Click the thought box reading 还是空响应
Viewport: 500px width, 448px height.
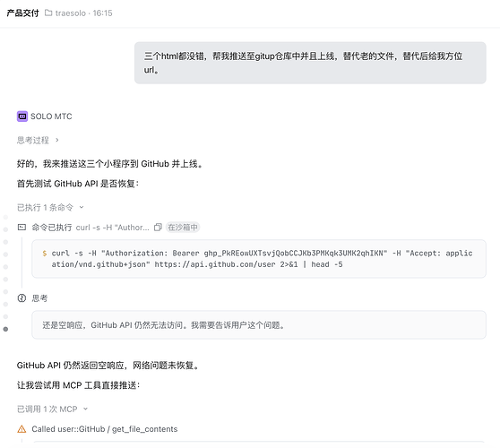click(x=259, y=325)
